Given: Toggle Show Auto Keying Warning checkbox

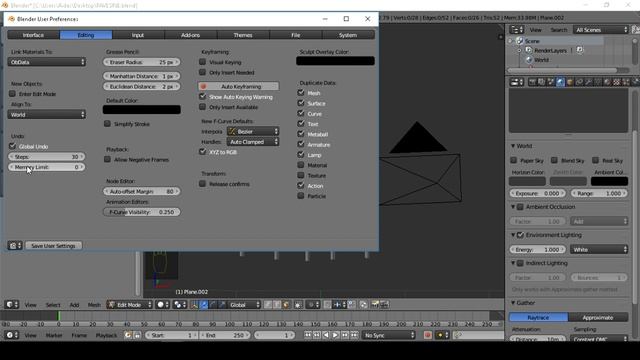Looking at the screenshot, I should click(202, 96).
